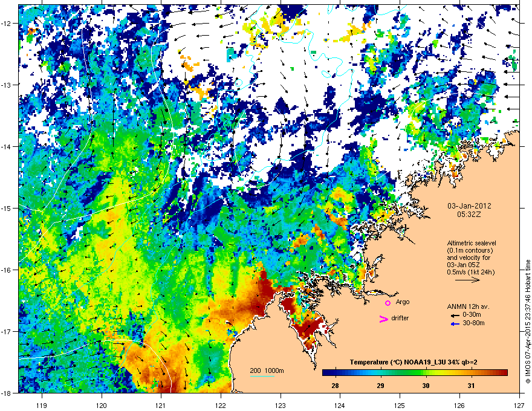The height and width of the screenshot is (411, 532).
Task: Click the 0.5m/s velocity scale arrow
Action: pyautogui.click(x=467, y=280)
